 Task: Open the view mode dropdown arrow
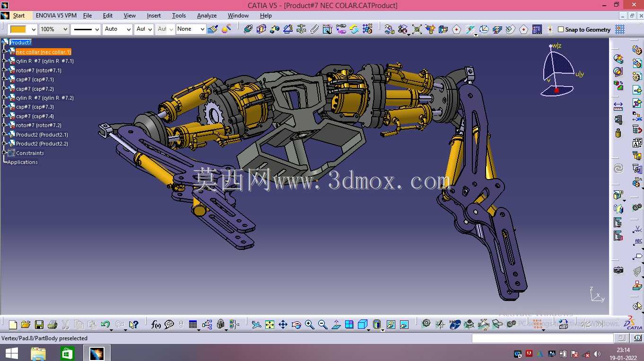382,331
